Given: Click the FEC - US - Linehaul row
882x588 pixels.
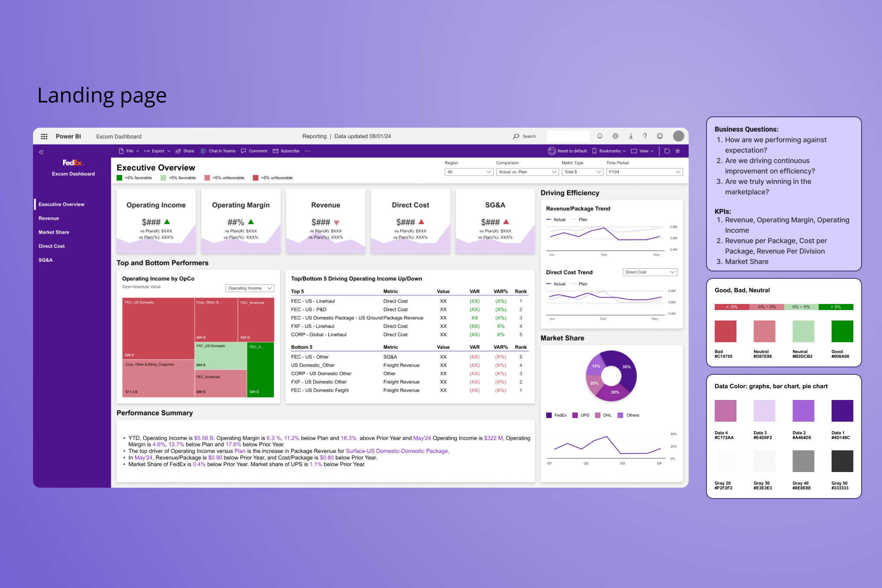Looking at the screenshot, I should [x=409, y=301].
